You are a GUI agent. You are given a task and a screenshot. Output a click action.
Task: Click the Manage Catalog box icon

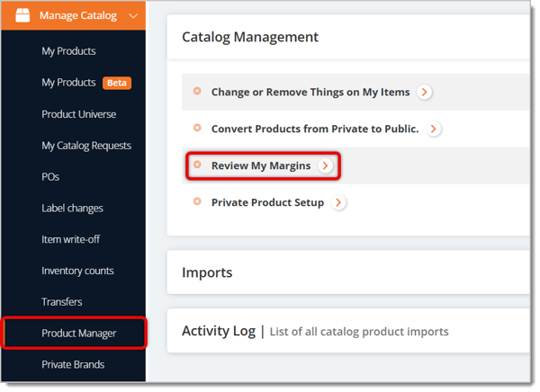coord(22,15)
